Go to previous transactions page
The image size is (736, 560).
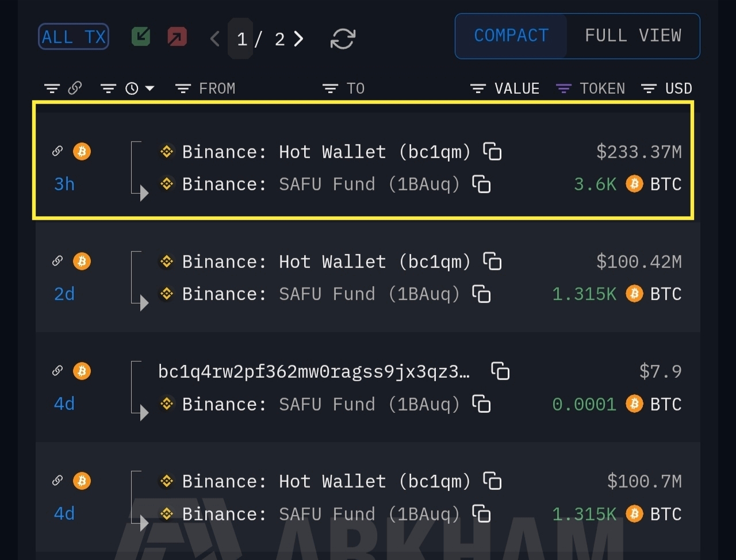215,39
